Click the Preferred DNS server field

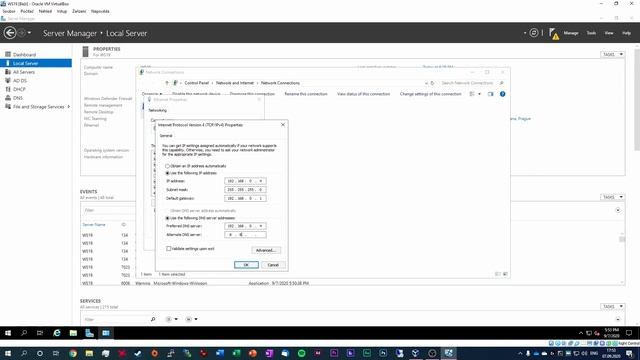(x=245, y=226)
